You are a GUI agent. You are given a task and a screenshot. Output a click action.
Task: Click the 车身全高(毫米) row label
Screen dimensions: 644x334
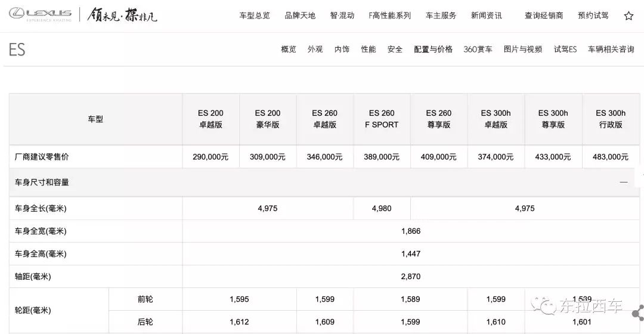[41, 254]
